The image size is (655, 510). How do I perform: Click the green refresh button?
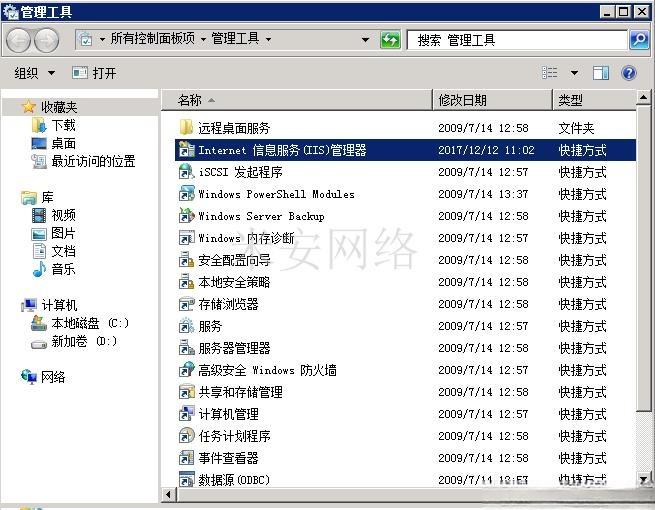tap(390, 40)
